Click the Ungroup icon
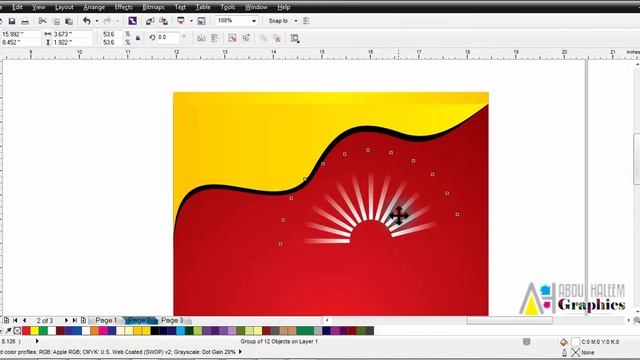This screenshot has width=640, height=360. (232, 38)
